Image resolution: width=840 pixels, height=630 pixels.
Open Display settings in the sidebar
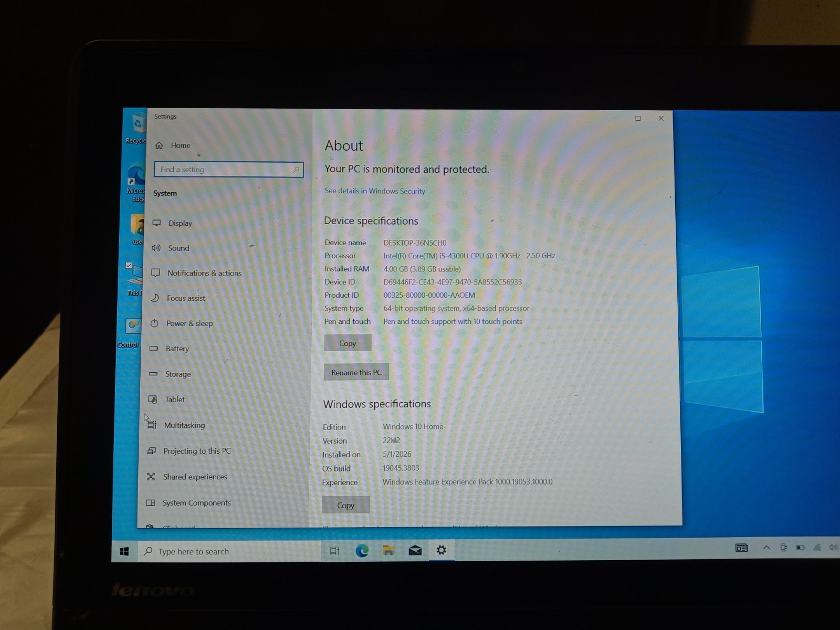[x=180, y=223]
